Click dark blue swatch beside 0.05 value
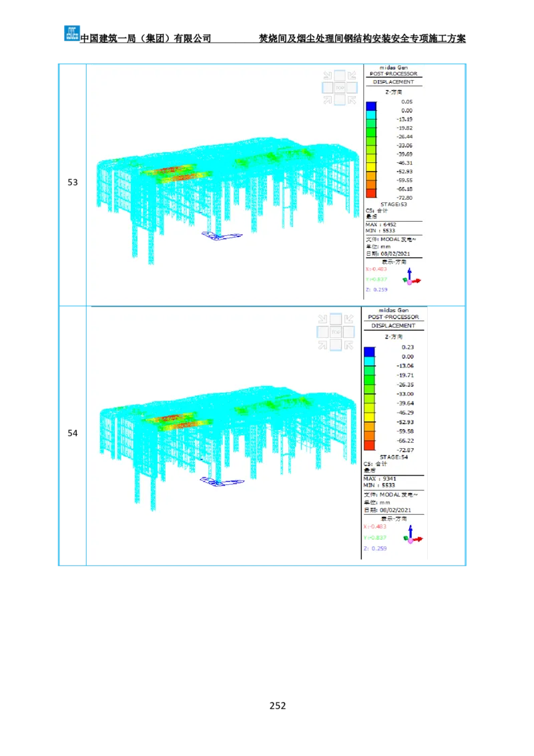Viewport: 534px width, 756px height. 371,106
